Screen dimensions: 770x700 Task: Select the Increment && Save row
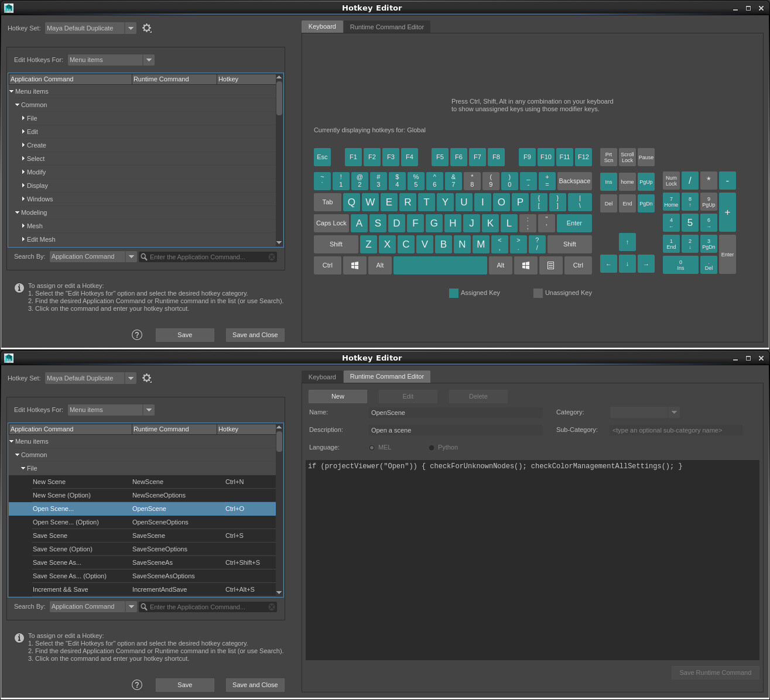coord(142,589)
